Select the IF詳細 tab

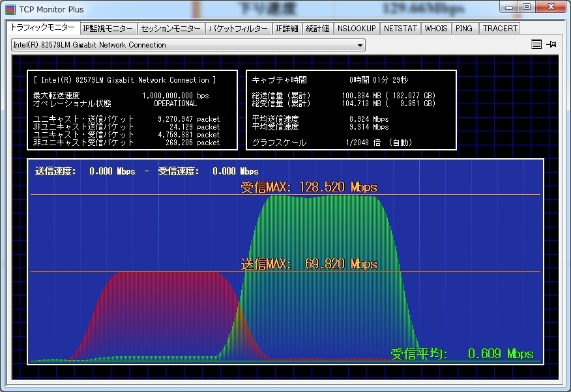[287, 29]
